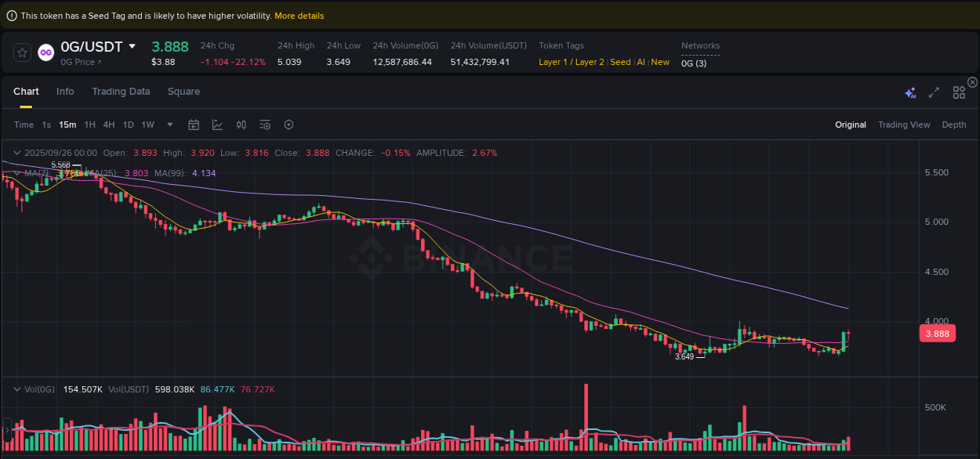Image resolution: width=980 pixels, height=459 pixels.
Task: Click the red 3.888 price label on axis
Action: (938, 333)
